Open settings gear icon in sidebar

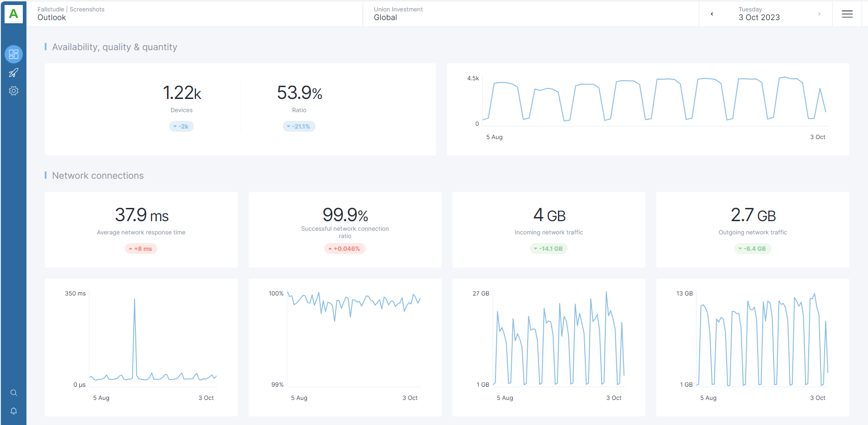click(14, 91)
